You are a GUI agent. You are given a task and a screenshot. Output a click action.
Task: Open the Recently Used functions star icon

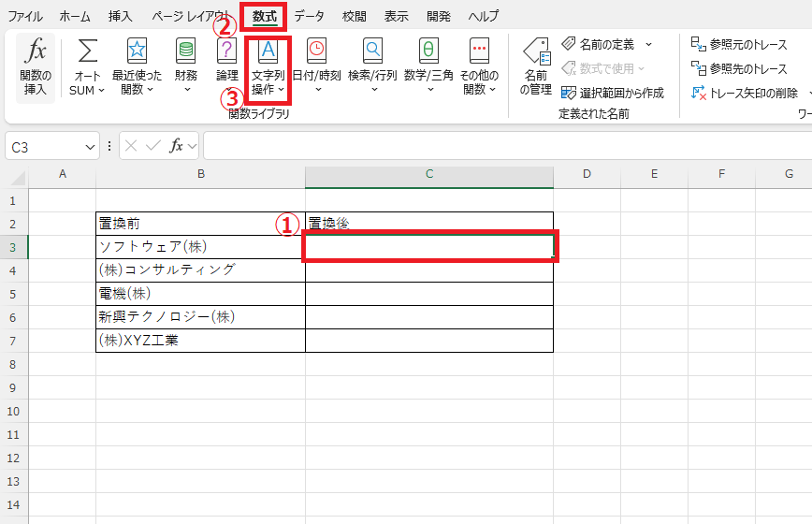point(137,51)
